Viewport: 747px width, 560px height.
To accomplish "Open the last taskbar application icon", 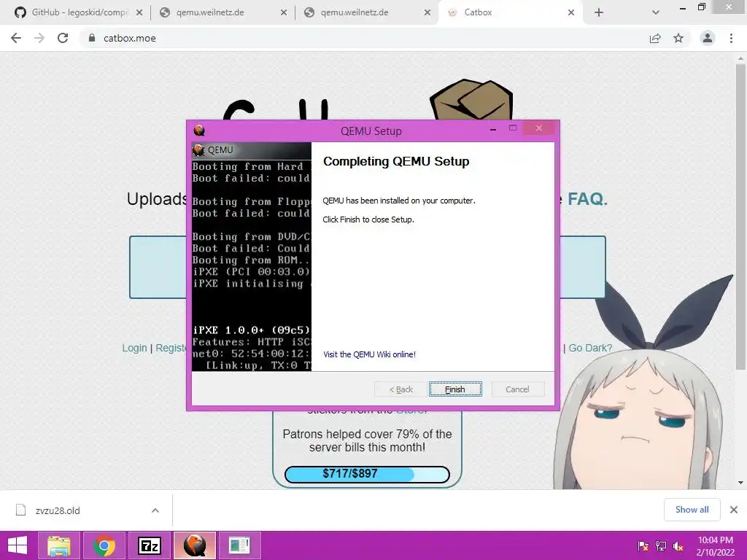I will pos(239,545).
